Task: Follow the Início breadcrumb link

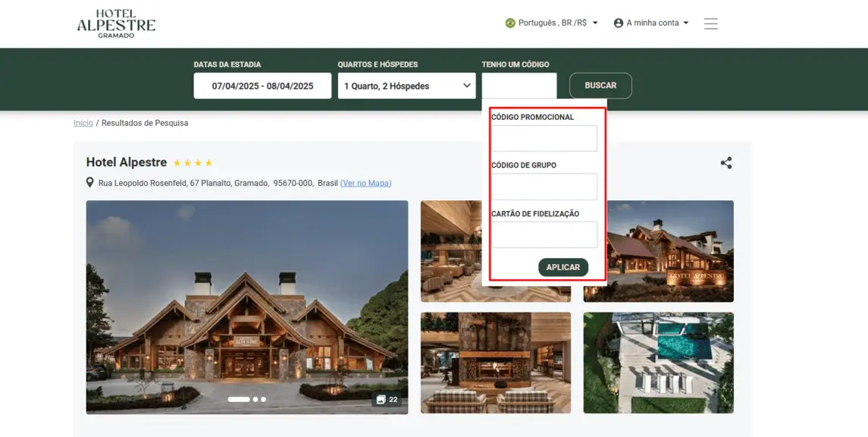Action: pyautogui.click(x=83, y=123)
